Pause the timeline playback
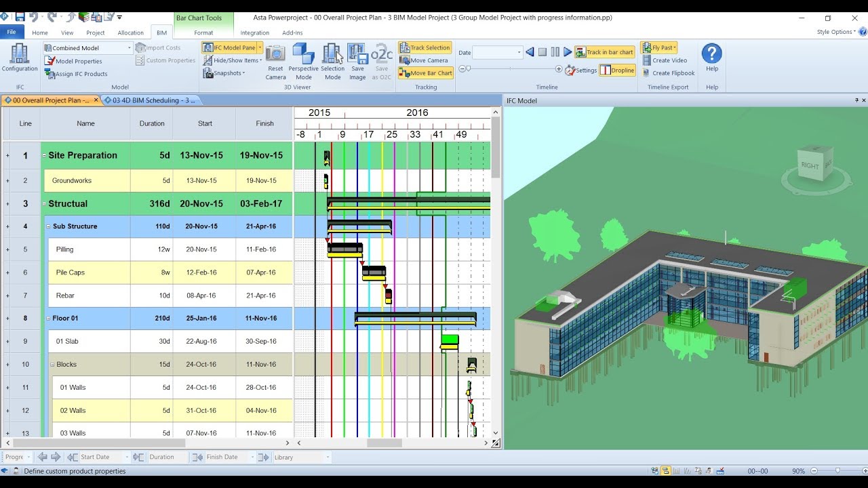Viewport: 868px width, 488px height. 555,52
